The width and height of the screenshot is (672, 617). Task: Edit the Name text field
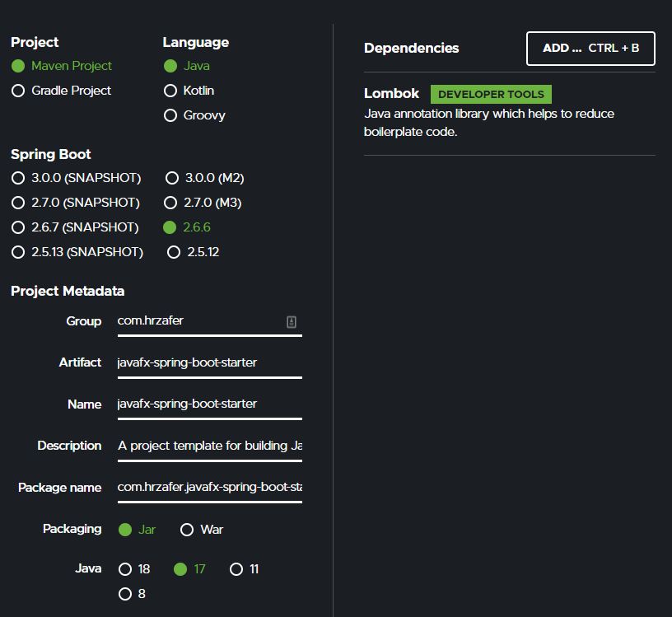pyautogui.click(x=209, y=404)
